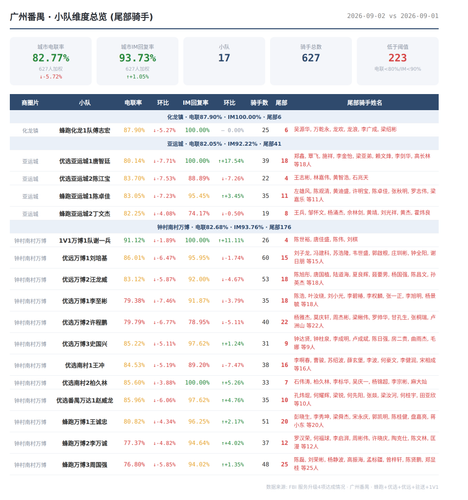This screenshot has height=500, width=468.
Task: Select the 小队 count card showing 17
Action: [224, 61]
